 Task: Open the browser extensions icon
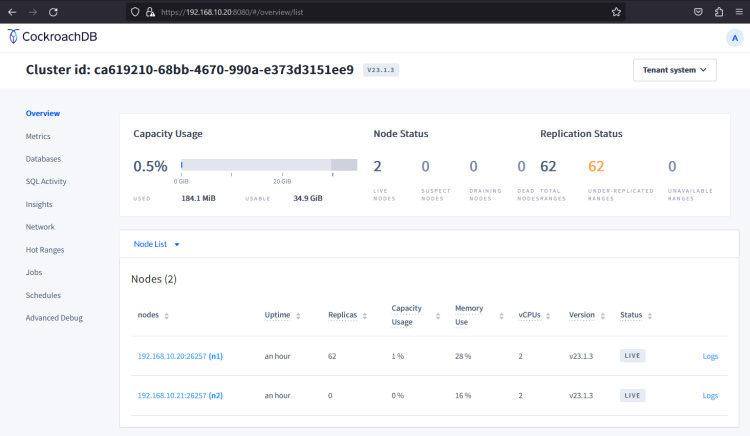(x=718, y=12)
